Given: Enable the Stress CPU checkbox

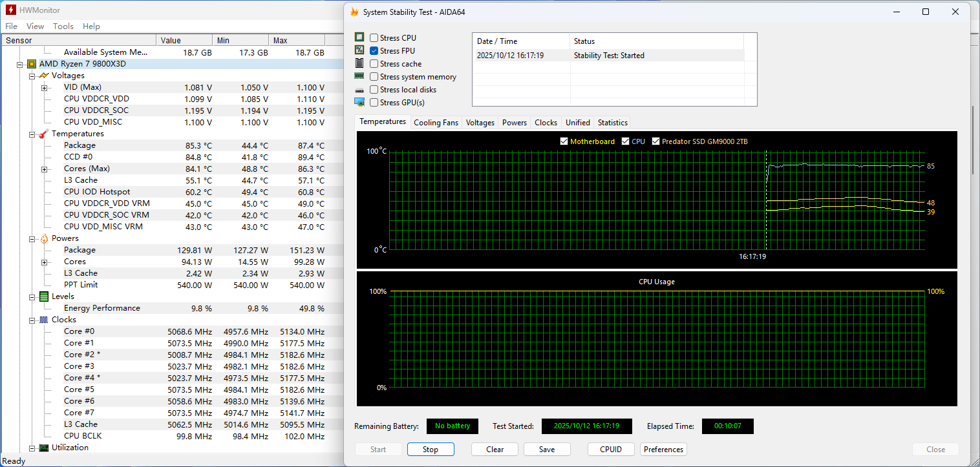Looking at the screenshot, I should click(x=374, y=38).
